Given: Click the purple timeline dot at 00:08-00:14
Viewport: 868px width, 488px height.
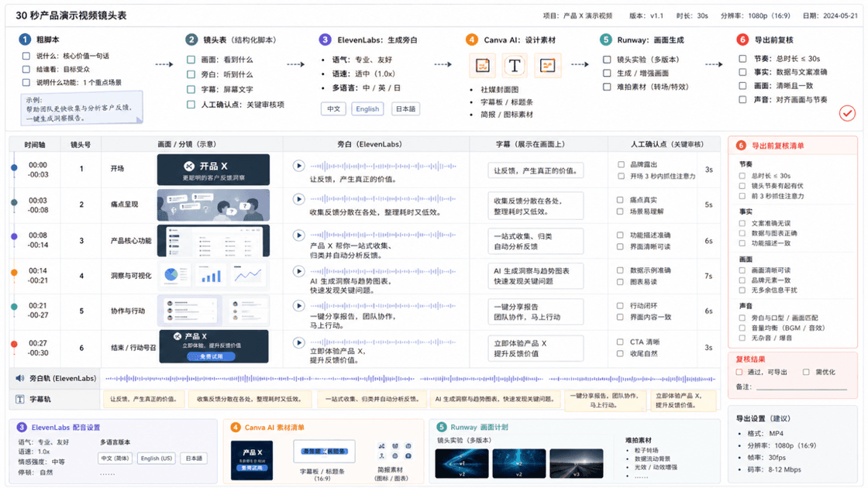Looking at the screenshot, I should pos(15,236).
